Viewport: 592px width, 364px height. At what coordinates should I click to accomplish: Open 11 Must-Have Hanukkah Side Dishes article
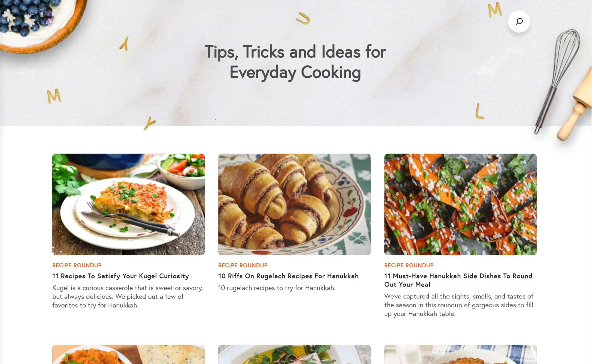pyautogui.click(x=458, y=280)
